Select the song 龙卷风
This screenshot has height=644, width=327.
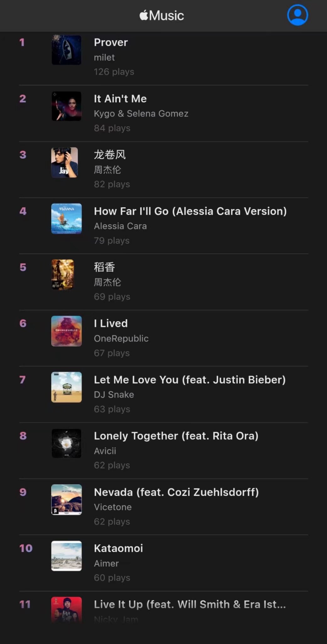110,155
